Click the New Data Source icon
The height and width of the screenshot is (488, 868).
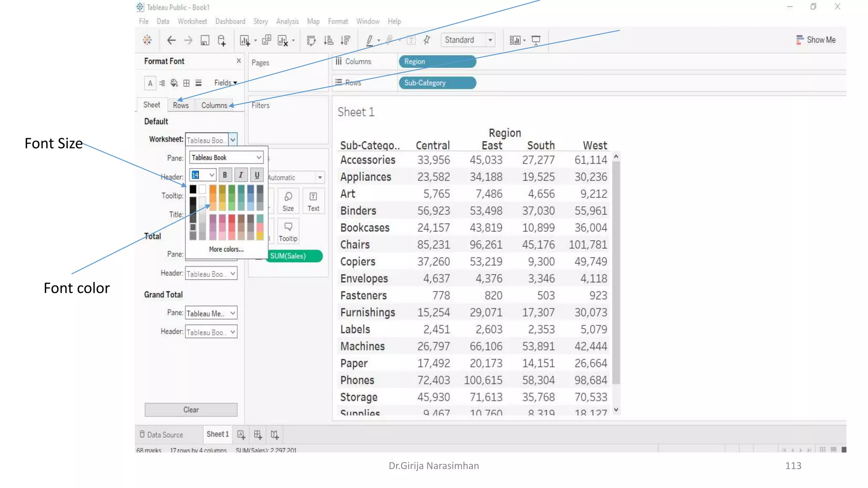(221, 40)
